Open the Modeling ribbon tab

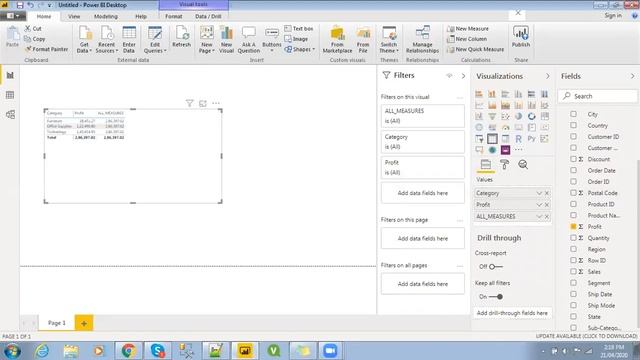coord(106,16)
